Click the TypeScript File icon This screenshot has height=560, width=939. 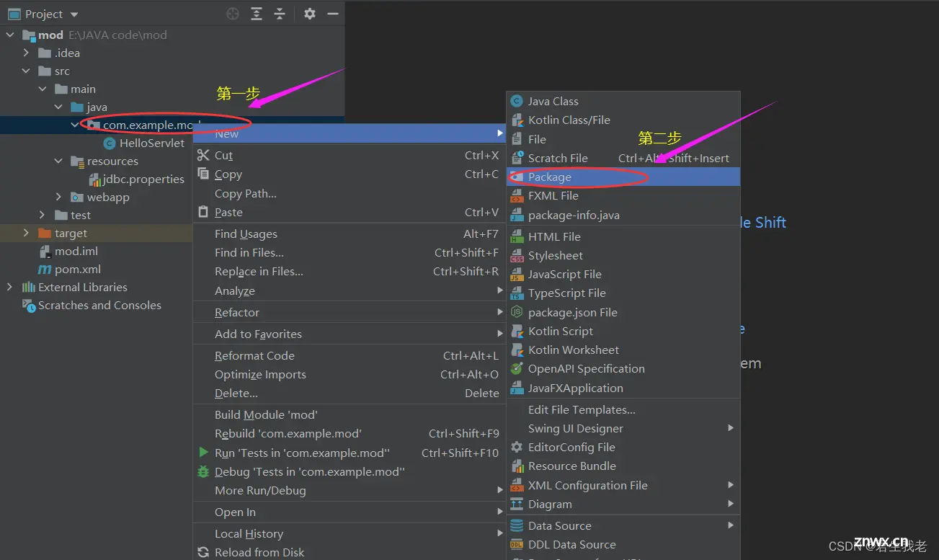click(x=516, y=293)
